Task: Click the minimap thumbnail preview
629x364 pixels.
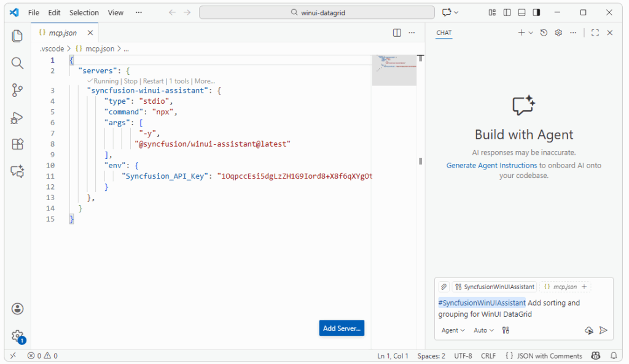Action: coord(394,69)
